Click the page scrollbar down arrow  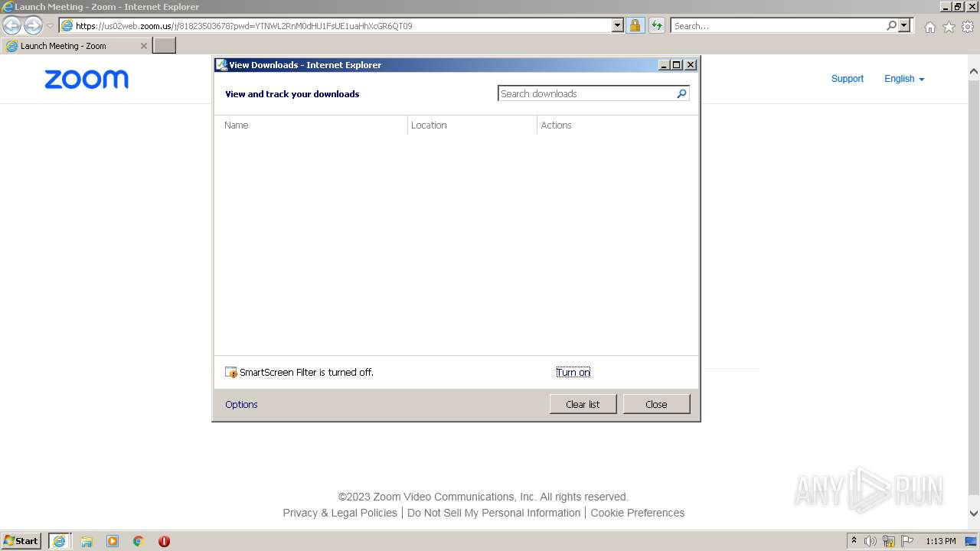pyautogui.click(x=973, y=514)
